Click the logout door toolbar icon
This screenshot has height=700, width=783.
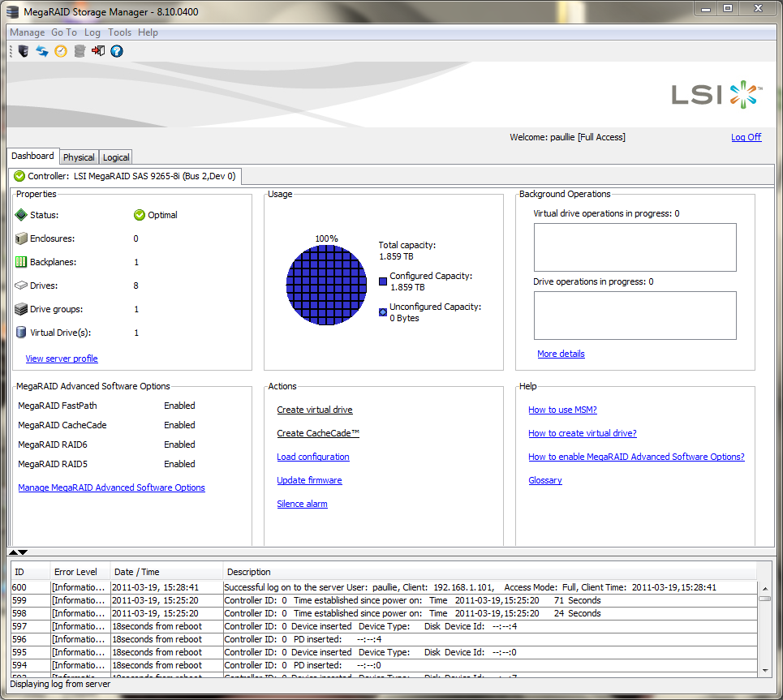98,51
